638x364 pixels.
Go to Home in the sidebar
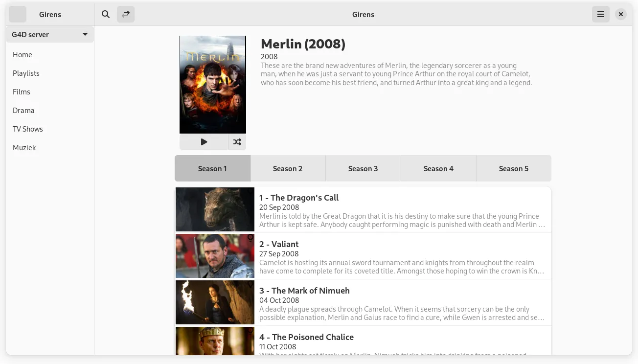coord(23,55)
